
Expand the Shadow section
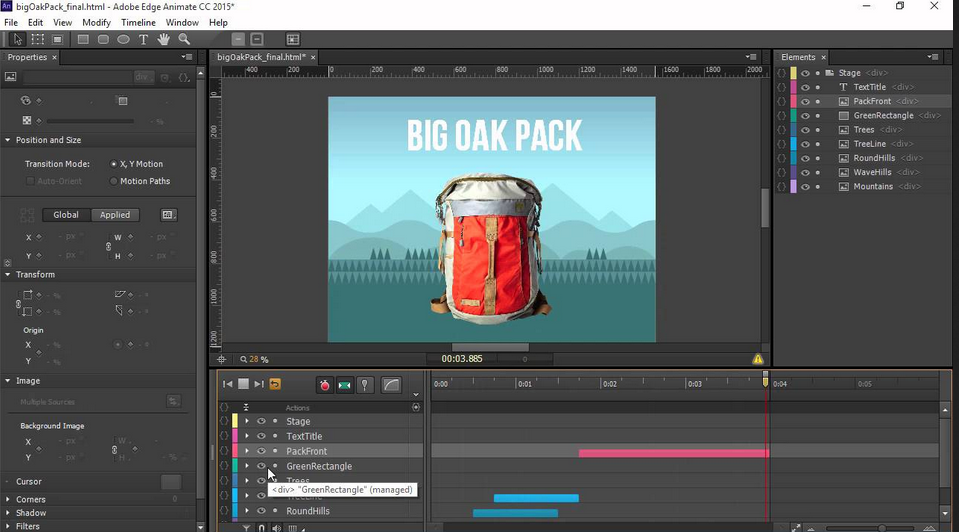click(x=8, y=512)
